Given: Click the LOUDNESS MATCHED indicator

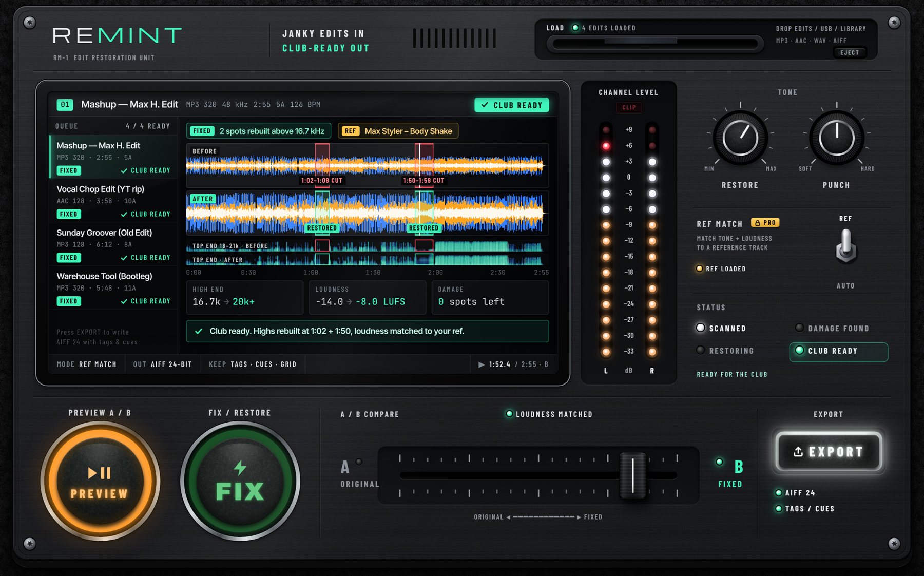Looking at the screenshot, I should click(549, 414).
